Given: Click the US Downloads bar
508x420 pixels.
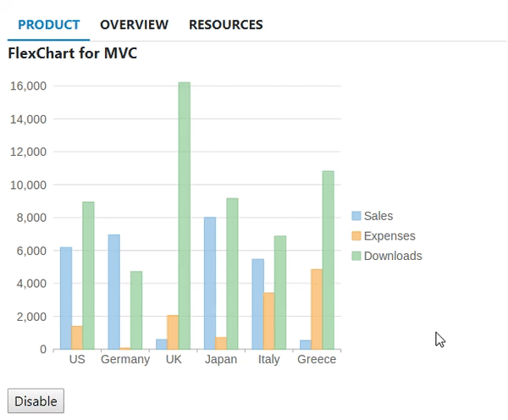Looking at the screenshot, I should pos(88,275).
